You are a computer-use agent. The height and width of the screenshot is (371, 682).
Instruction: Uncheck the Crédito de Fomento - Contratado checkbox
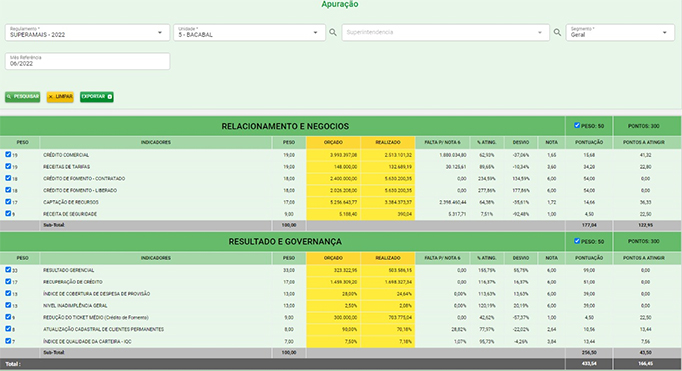8,178
